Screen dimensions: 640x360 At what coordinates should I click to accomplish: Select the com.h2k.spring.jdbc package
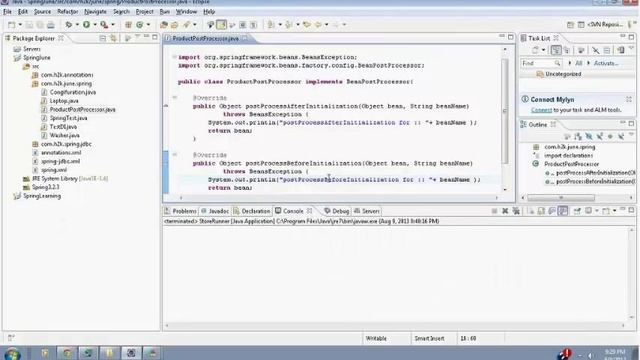[66, 144]
